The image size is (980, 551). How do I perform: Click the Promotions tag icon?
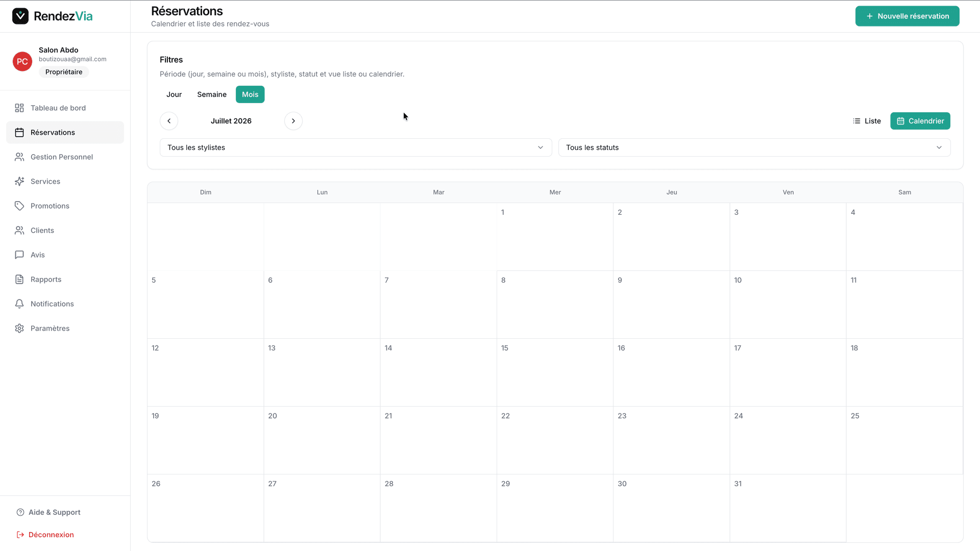[19, 206]
